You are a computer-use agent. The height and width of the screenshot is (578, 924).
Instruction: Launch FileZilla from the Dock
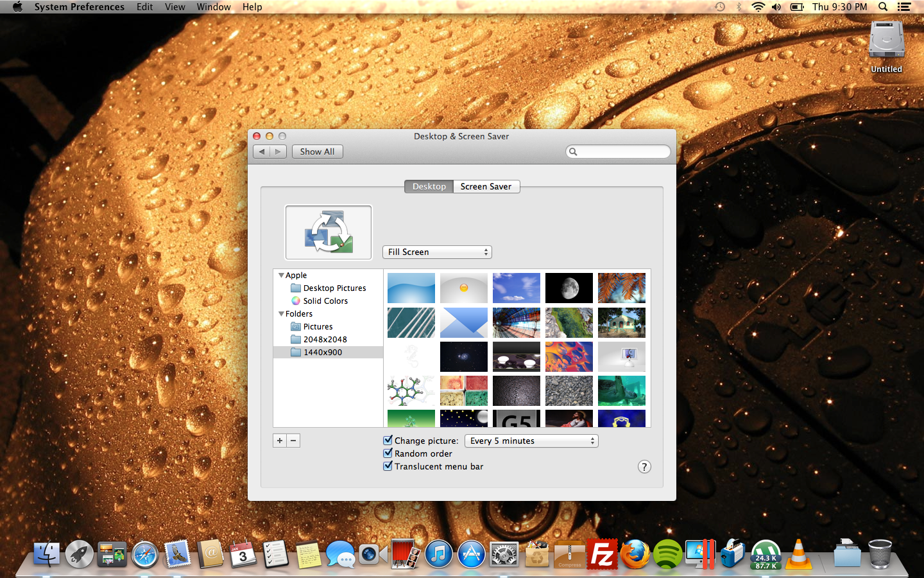click(x=603, y=554)
